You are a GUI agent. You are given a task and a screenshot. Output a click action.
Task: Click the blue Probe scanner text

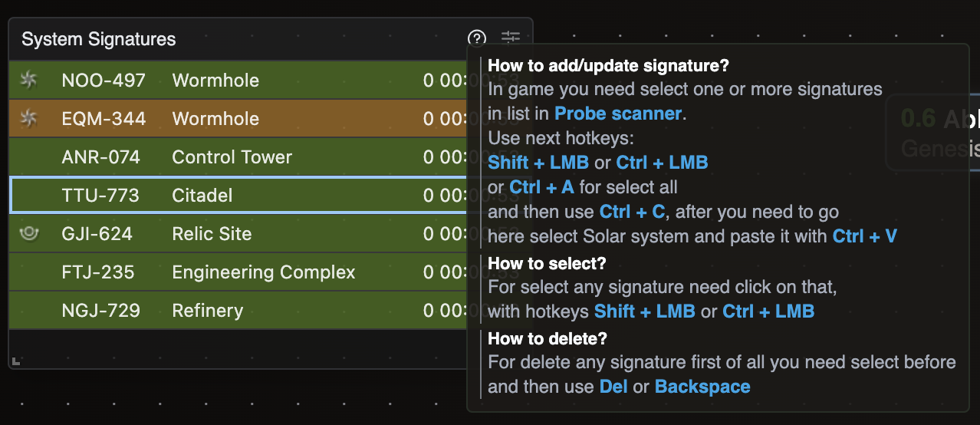click(x=618, y=114)
